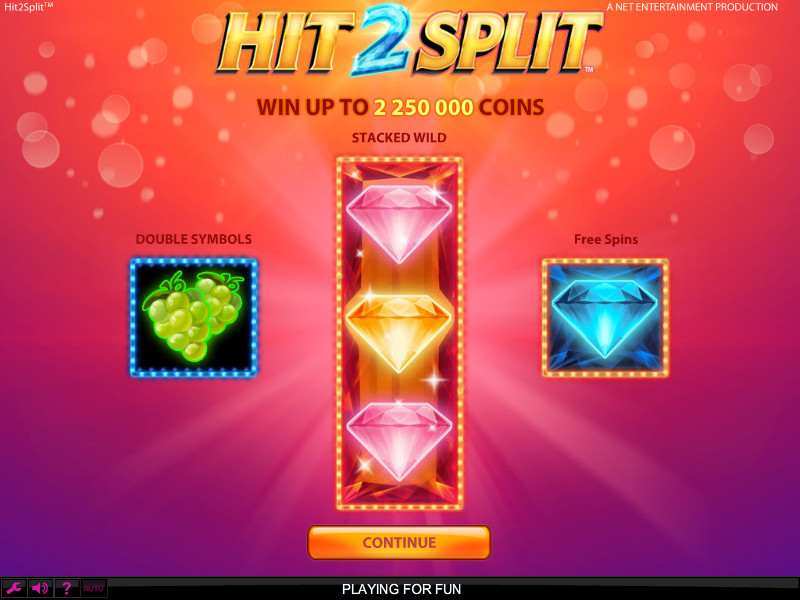Click the STACKED WILD label
This screenshot has height=600, width=800.
(399, 138)
